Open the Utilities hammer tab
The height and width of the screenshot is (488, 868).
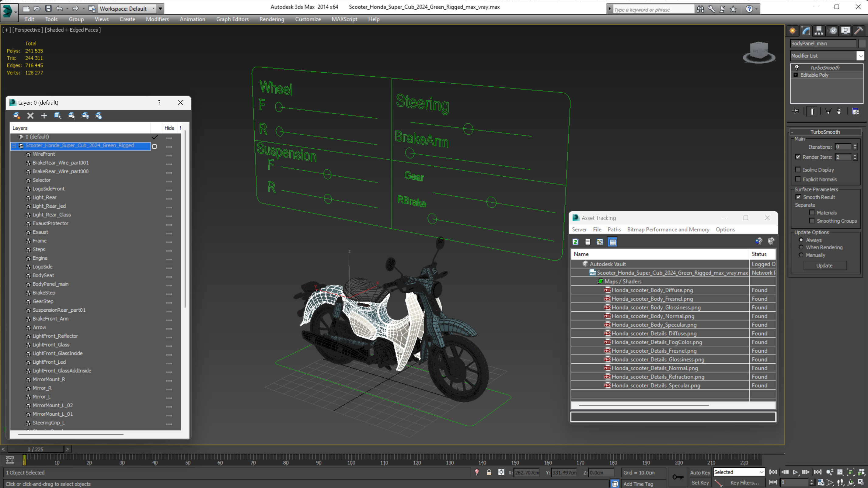tap(859, 31)
